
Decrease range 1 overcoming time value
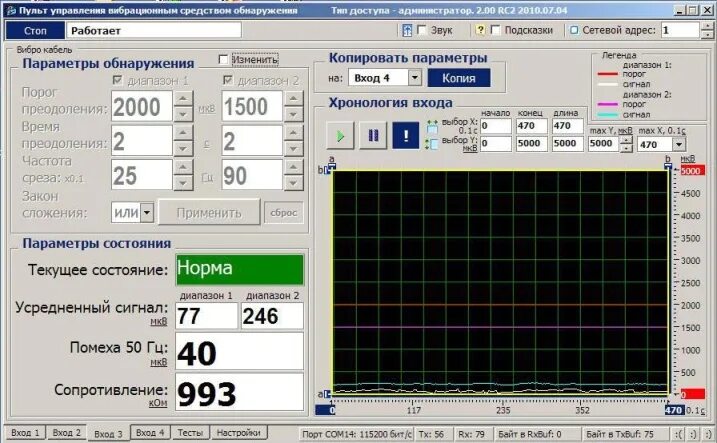[x=183, y=148]
